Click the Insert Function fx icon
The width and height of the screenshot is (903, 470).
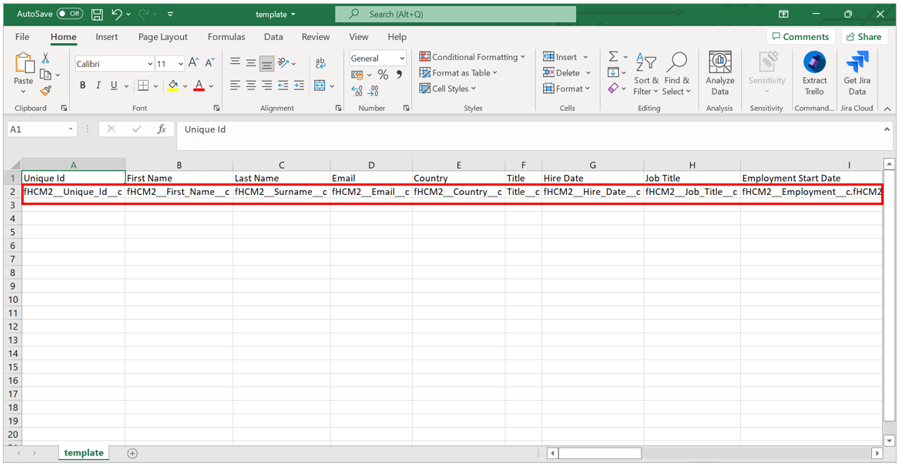(x=162, y=130)
